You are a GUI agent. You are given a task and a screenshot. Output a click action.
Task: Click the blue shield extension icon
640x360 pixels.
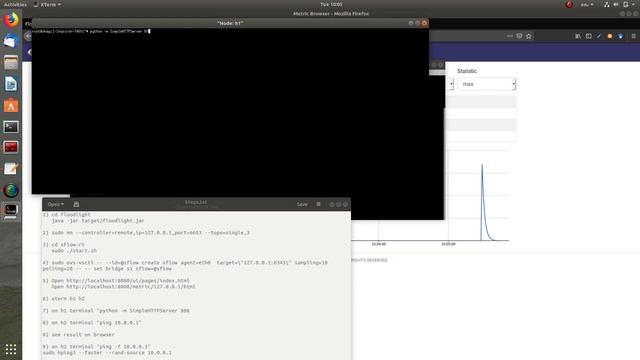pos(620,36)
